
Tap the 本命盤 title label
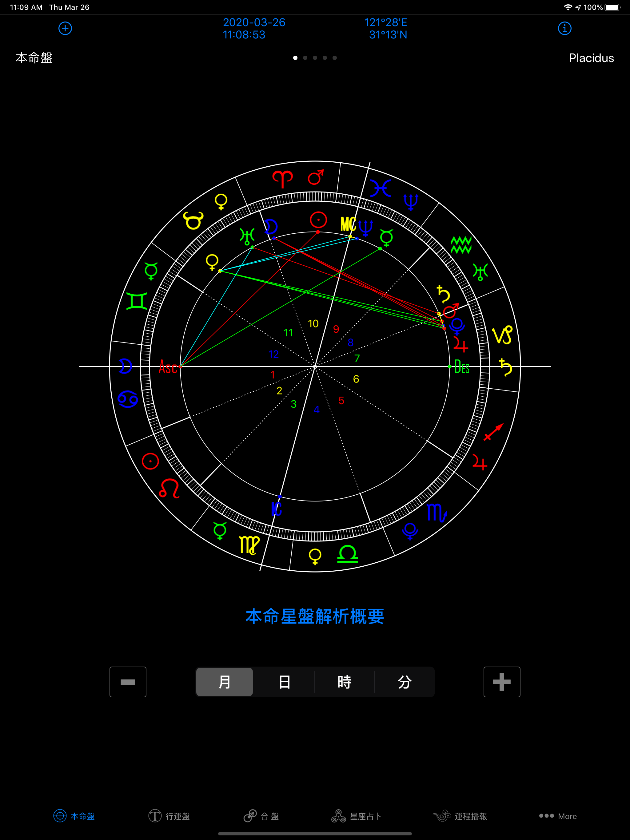[34, 58]
